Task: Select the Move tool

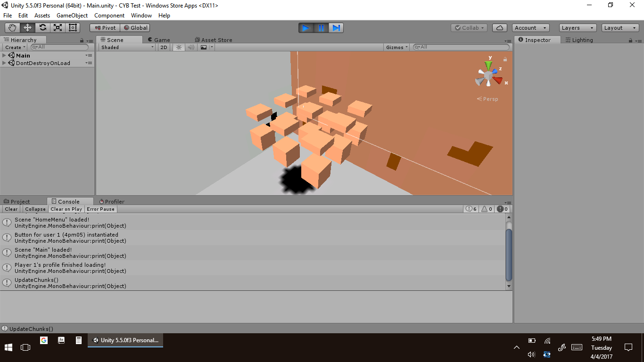Action: (27, 28)
